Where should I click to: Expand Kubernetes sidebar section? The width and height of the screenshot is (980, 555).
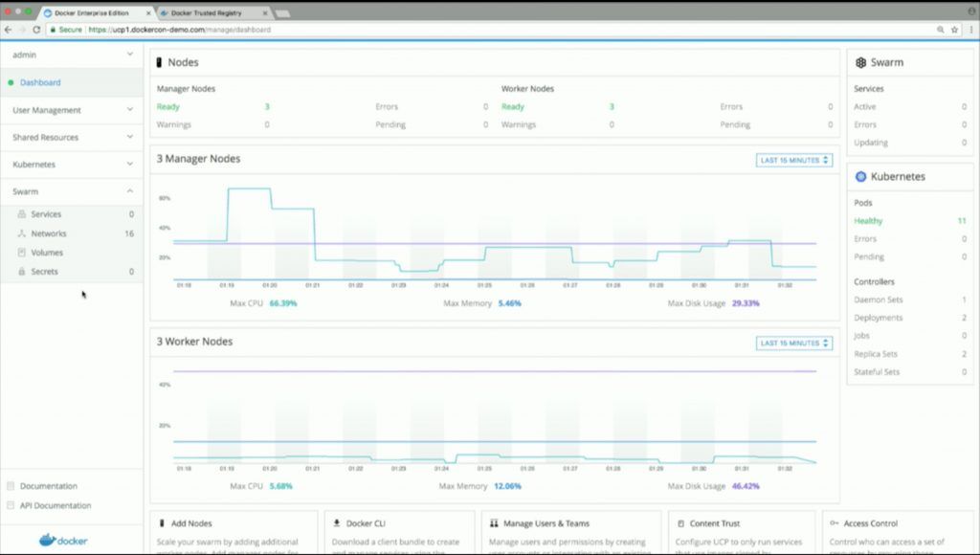click(x=71, y=165)
